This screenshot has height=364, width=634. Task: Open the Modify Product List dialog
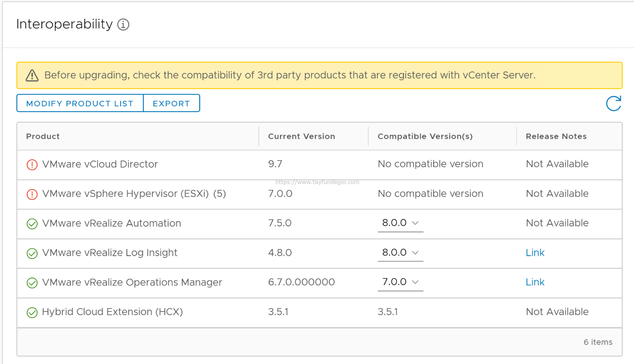click(x=80, y=103)
